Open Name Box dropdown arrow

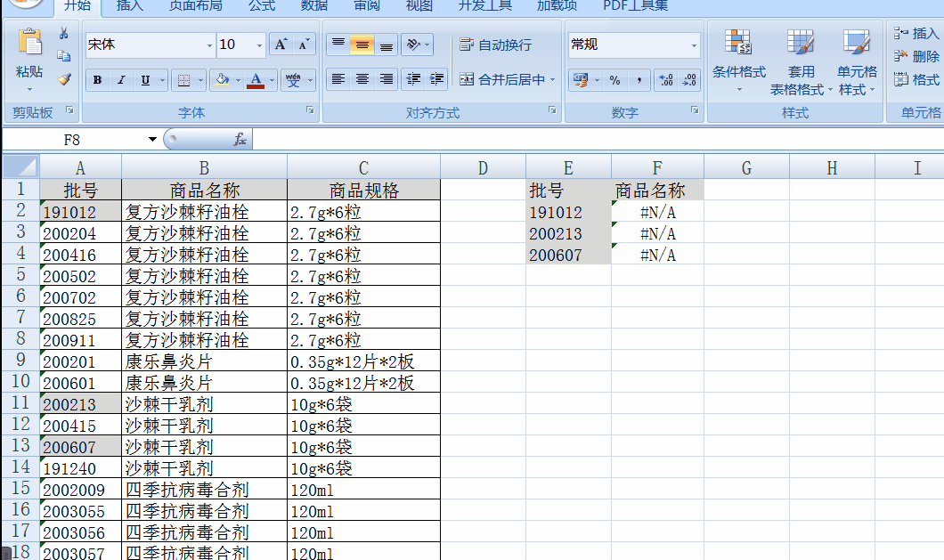pyautogui.click(x=152, y=140)
